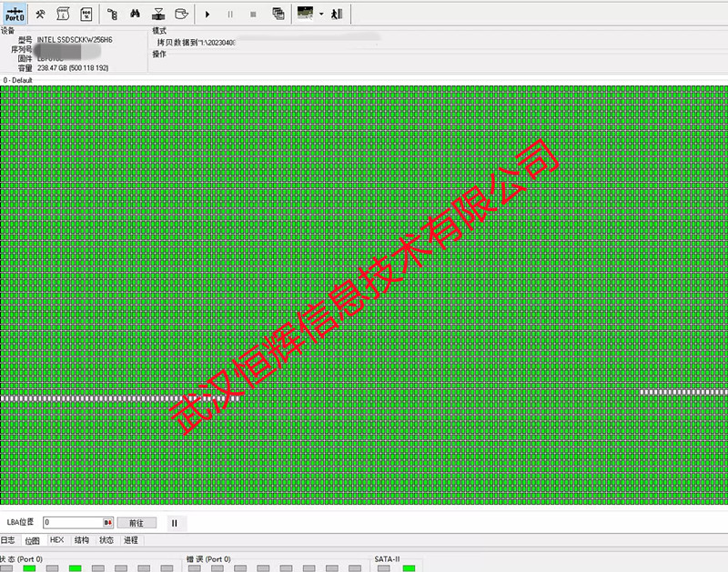
Task: Switch to the 位图 tab
Action: point(32,540)
